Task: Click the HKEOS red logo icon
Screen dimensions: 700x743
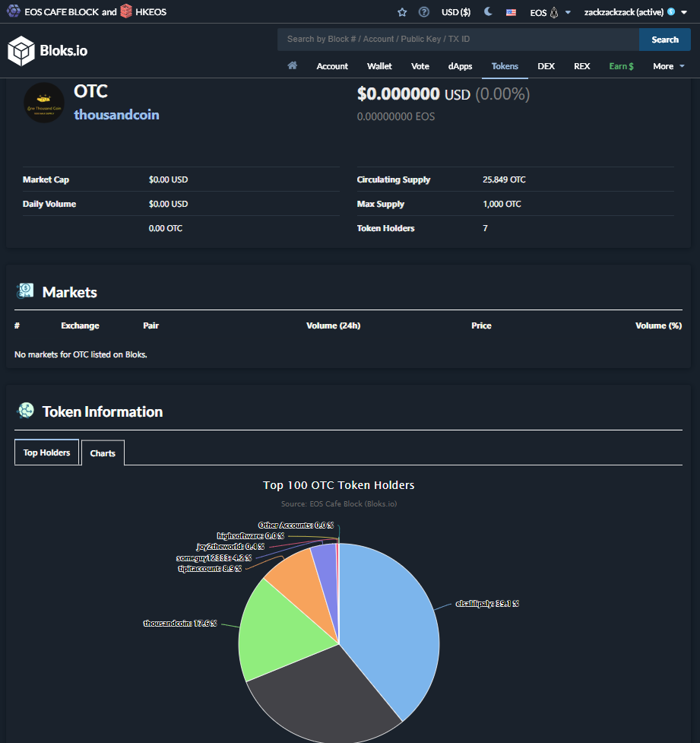Action: coord(126,11)
